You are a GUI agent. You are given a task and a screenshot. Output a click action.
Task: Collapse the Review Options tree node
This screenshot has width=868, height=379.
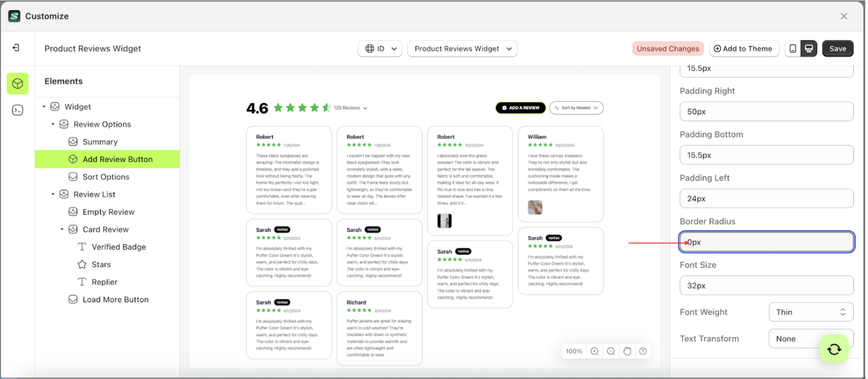pyautogui.click(x=53, y=124)
